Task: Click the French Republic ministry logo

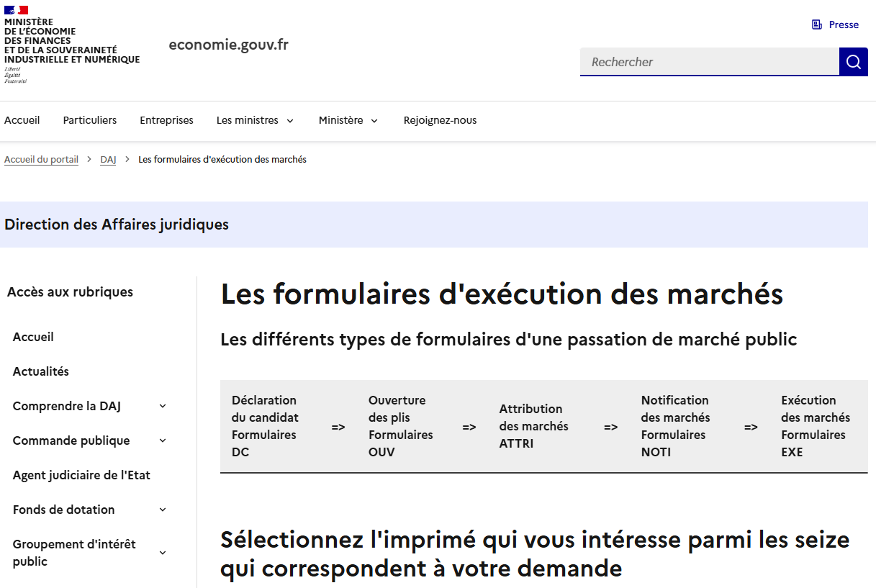Action: tap(72, 45)
